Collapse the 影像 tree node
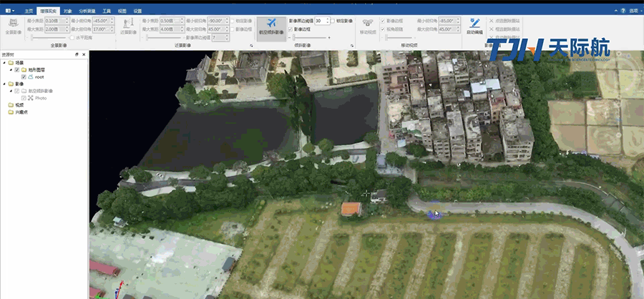 [4, 84]
